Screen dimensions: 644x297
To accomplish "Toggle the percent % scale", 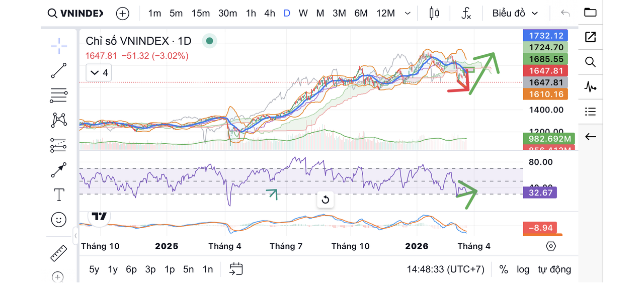I will pos(504,269).
